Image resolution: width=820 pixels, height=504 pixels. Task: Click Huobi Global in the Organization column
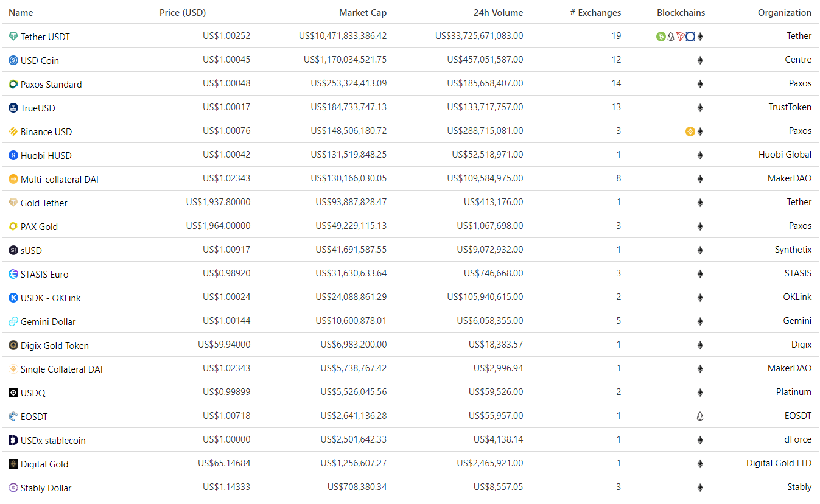pyautogui.click(x=785, y=155)
